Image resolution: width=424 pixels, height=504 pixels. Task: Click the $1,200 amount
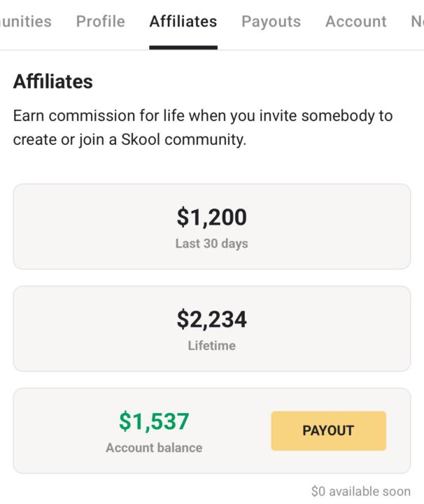tap(211, 218)
